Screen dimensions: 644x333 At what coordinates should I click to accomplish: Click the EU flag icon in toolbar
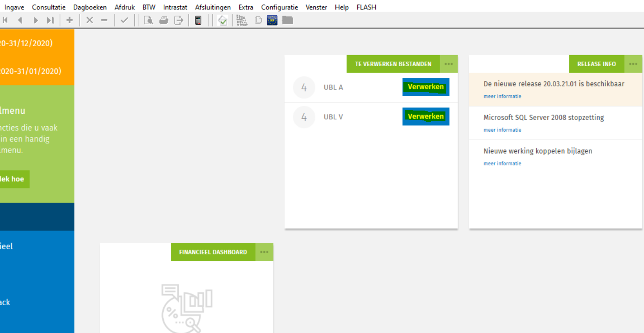[272, 20]
